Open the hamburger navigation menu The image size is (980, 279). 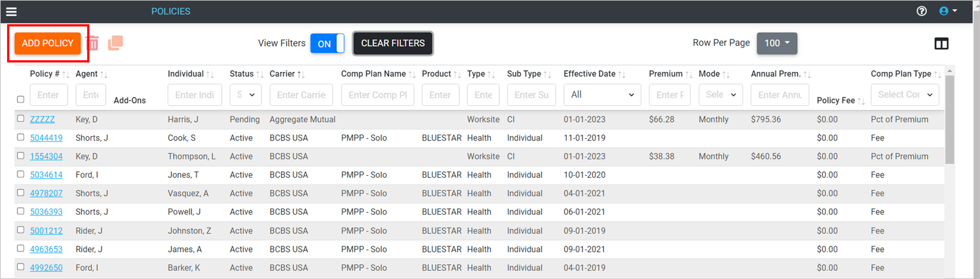click(x=11, y=11)
